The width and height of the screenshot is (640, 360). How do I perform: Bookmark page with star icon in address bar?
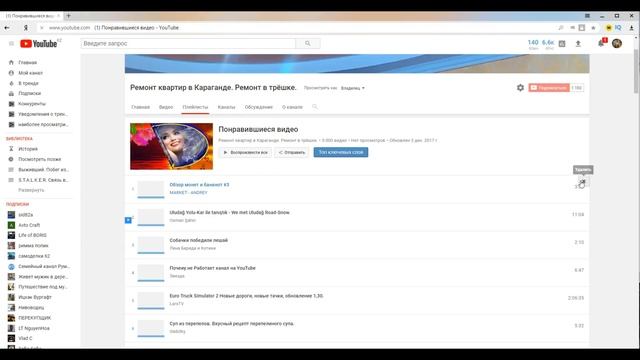click(x=593, y=28)
